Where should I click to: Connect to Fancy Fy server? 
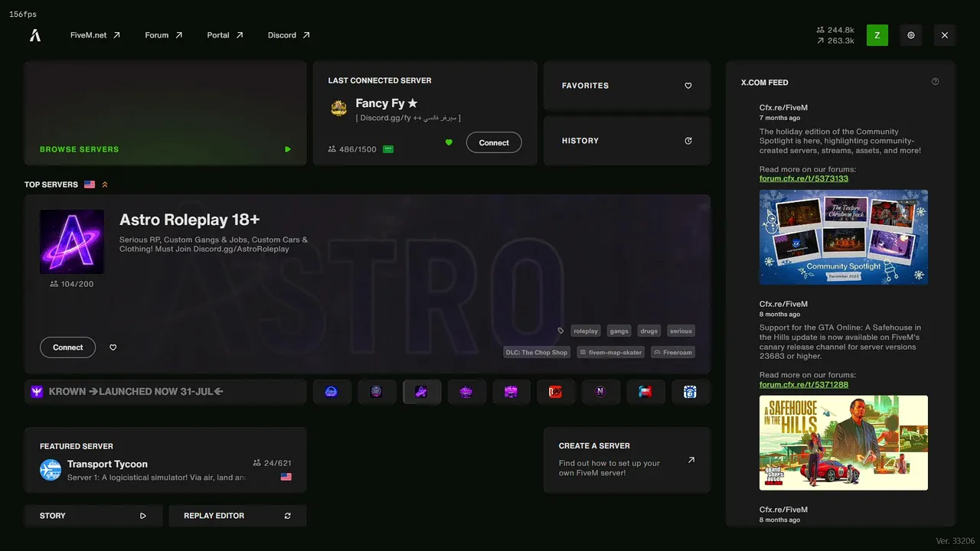click(494, 142)
